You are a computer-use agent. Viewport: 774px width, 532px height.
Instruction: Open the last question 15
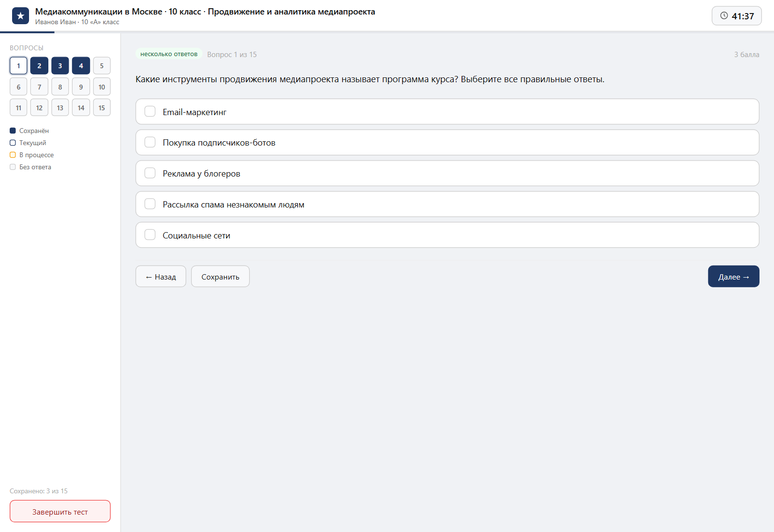pyautogui.click(x=102, y=108)
